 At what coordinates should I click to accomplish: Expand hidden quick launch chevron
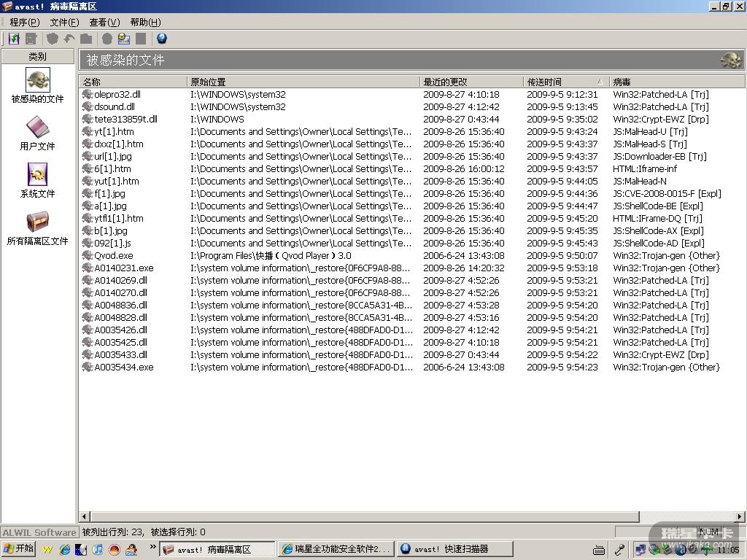[x=152, y=547]
